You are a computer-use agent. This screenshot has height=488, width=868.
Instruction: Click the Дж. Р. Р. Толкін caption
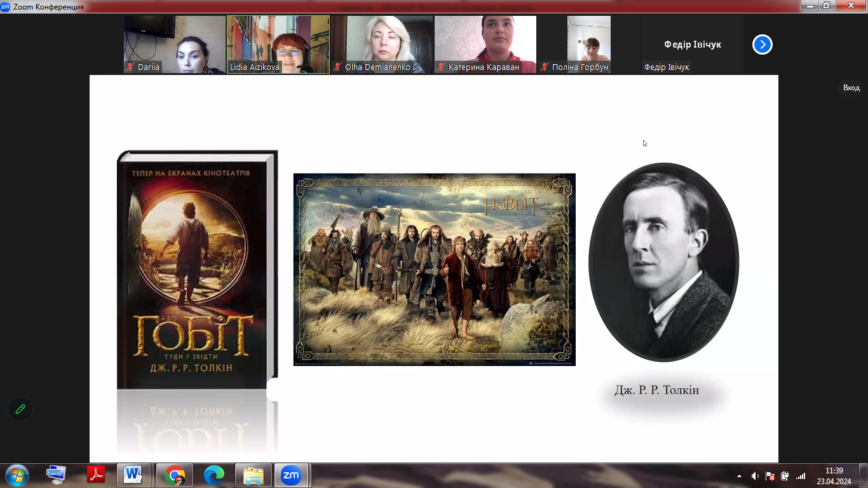[656, 390]
